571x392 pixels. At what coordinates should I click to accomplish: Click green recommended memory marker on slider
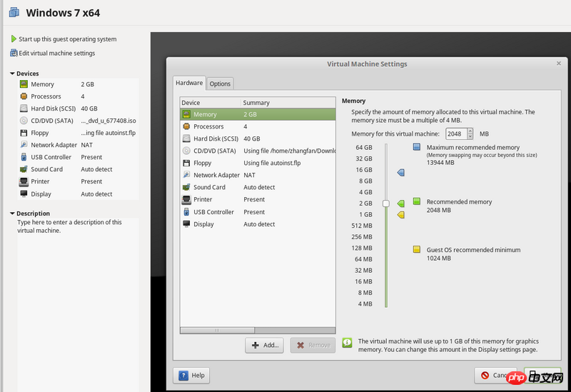click(x=401, y=203)
